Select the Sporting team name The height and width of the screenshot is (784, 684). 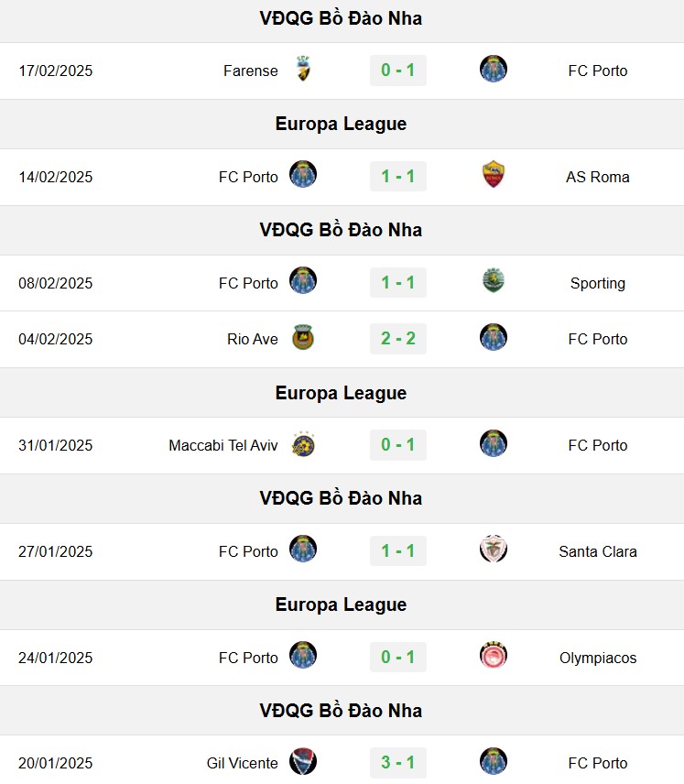pyautogui.click(x=598, y=284)
